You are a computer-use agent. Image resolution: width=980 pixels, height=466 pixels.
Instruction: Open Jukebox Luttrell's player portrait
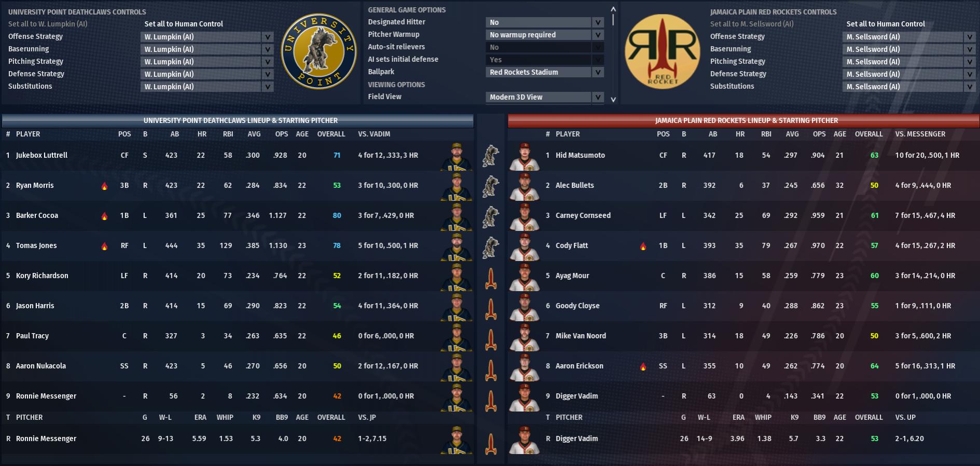(457, 156)
